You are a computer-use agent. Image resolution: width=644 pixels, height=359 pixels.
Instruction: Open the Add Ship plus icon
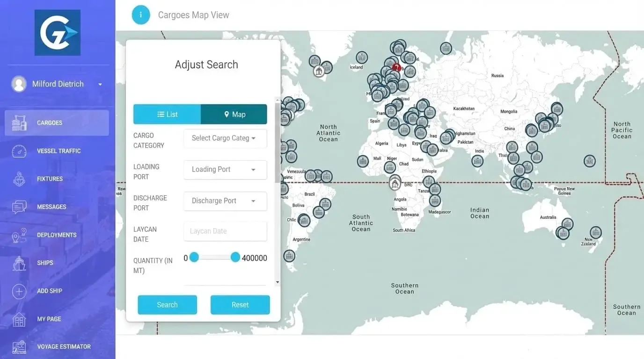[19, 291]
